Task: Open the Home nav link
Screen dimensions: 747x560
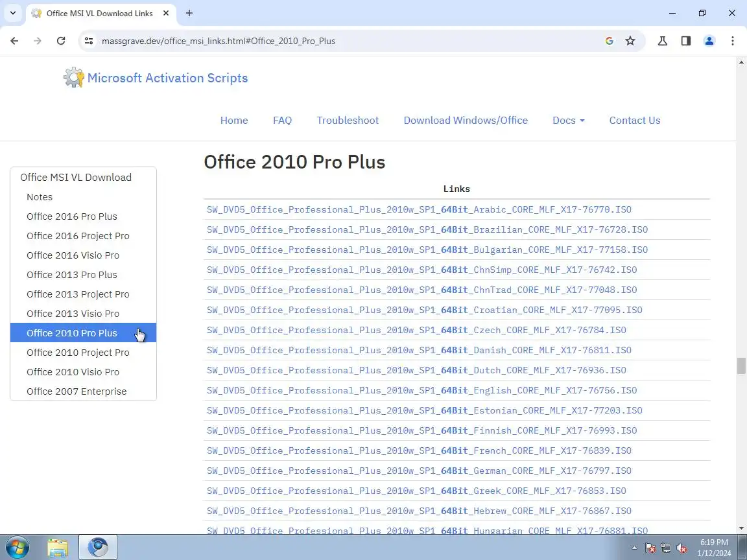Action: point(234,121)
